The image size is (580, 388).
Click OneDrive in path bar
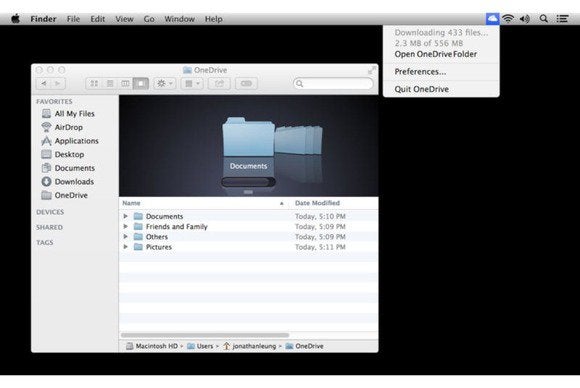point(309,346)
